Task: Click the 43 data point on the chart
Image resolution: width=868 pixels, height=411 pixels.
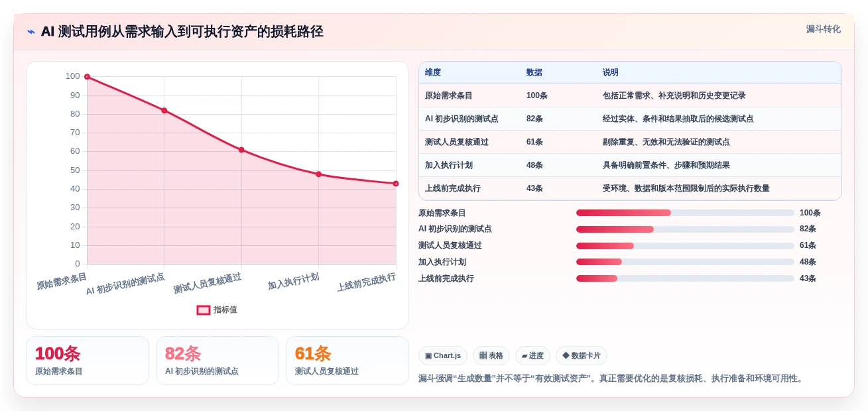Action: tap(396, 184)
